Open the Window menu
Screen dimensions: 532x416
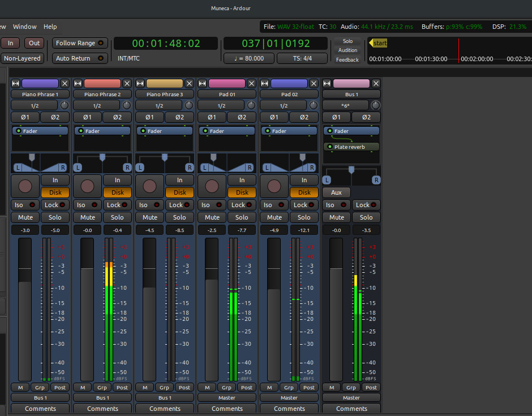coord(25,27)
